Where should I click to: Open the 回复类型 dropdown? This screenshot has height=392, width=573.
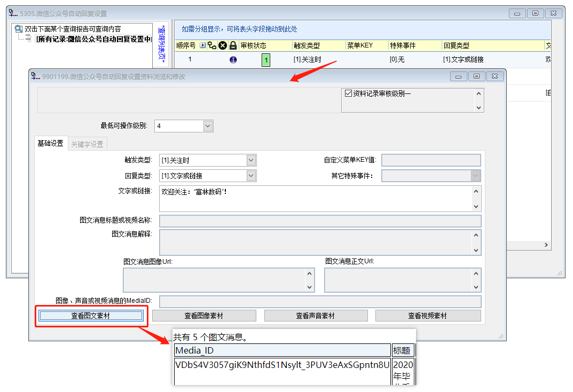tap(251, 176)
